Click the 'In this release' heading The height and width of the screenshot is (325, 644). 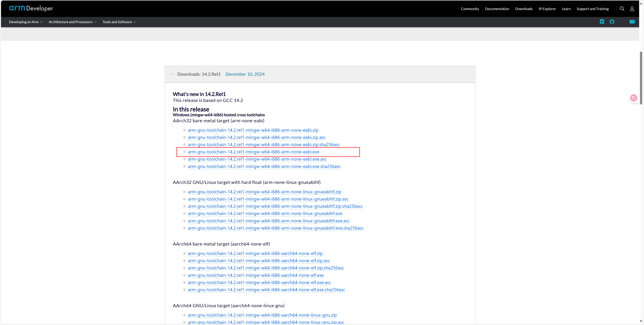click(191, 109)
